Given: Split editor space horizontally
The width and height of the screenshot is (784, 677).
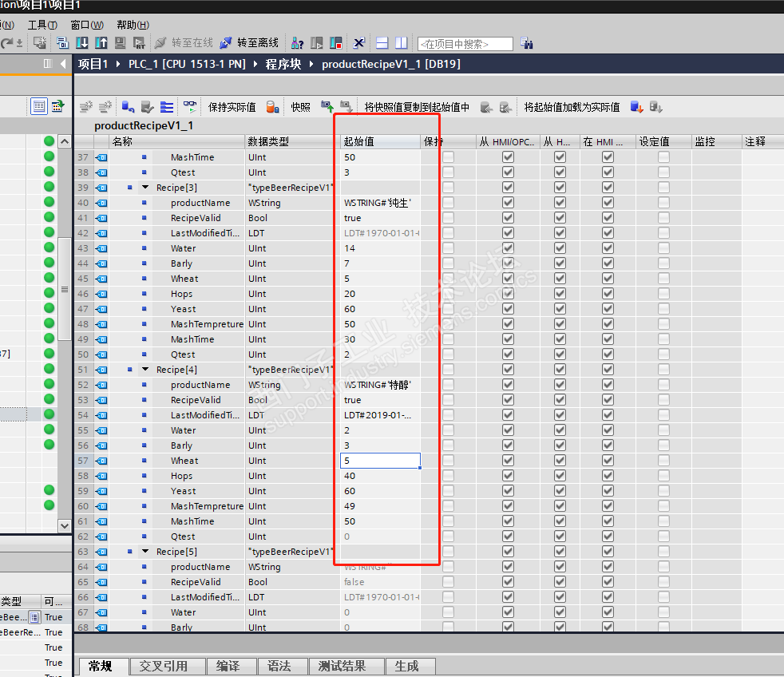Looking at the screenshot, I should [382, 43].
